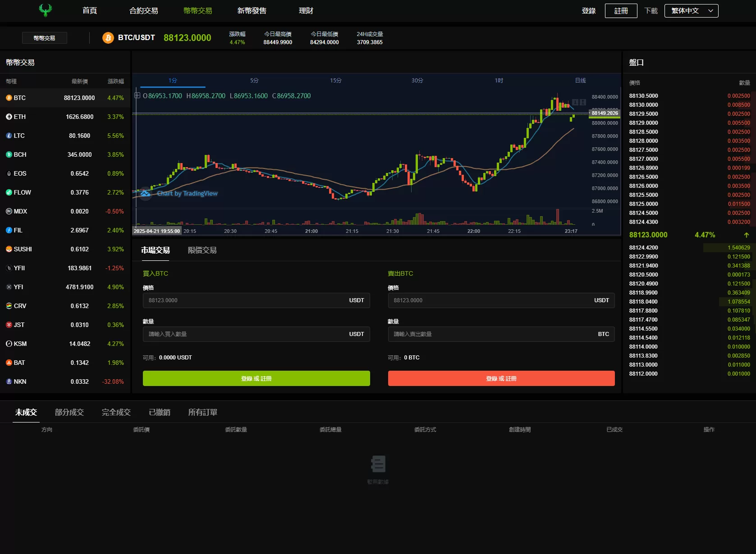Click the green phoenix site logo
Screen dimensions: 756x554
(x=45, y=10)
